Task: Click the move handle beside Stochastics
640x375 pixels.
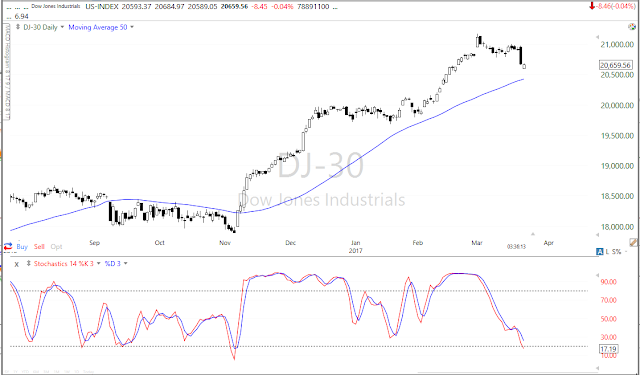Action: (29, 264)
